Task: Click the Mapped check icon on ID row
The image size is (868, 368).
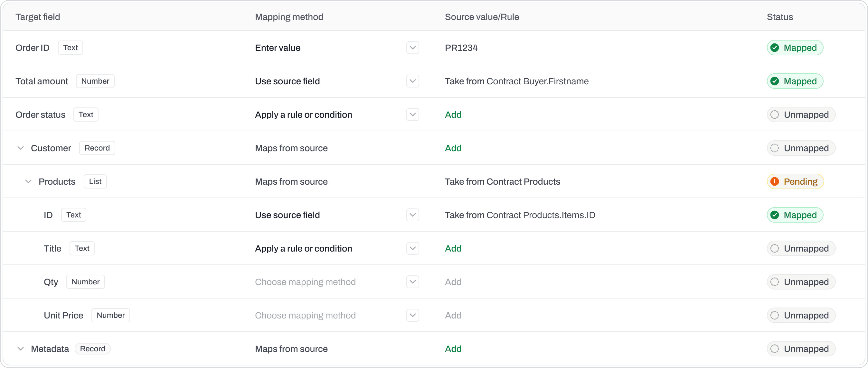Action: pyautogui.click(x=775, y=215)
